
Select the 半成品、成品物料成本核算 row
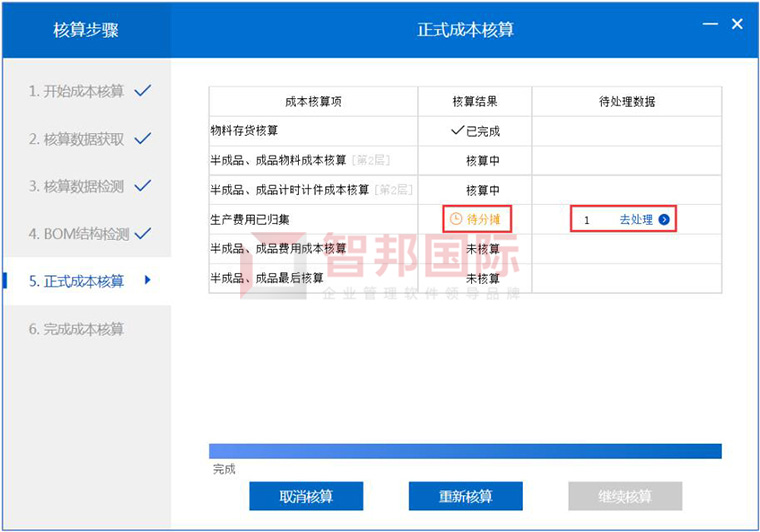tap(465, 160)
